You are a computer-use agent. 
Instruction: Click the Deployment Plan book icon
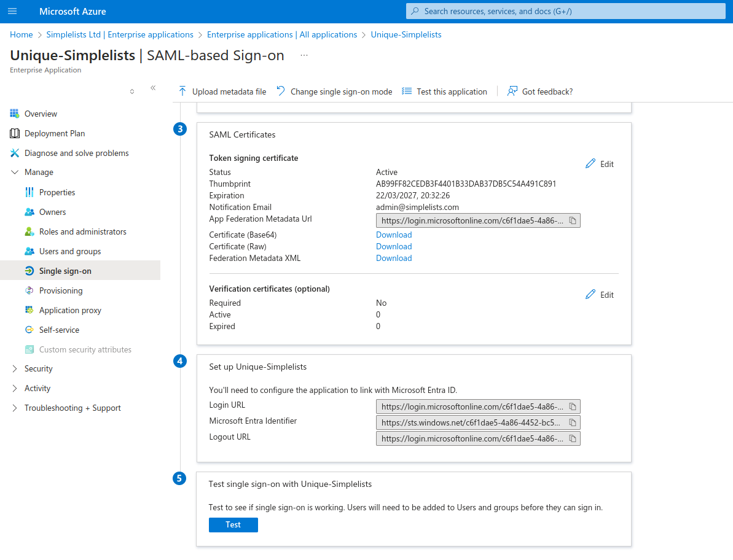coord(15,133)
